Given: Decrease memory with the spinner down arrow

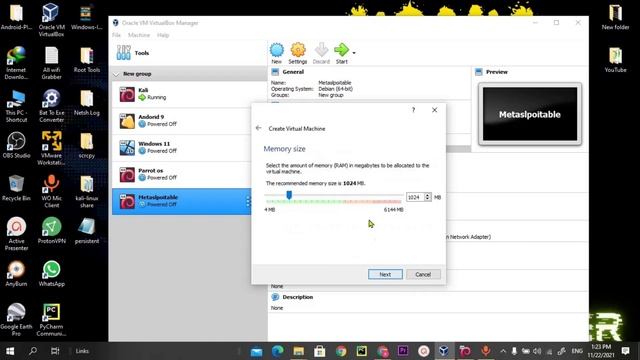Looking at the screenshot, I should tap(428, 199).
